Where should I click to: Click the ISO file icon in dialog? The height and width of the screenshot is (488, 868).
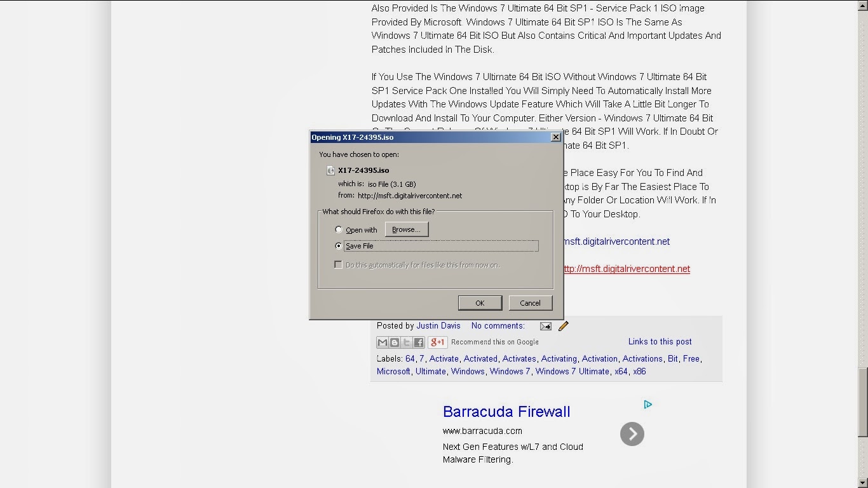(x=330, y=170)
